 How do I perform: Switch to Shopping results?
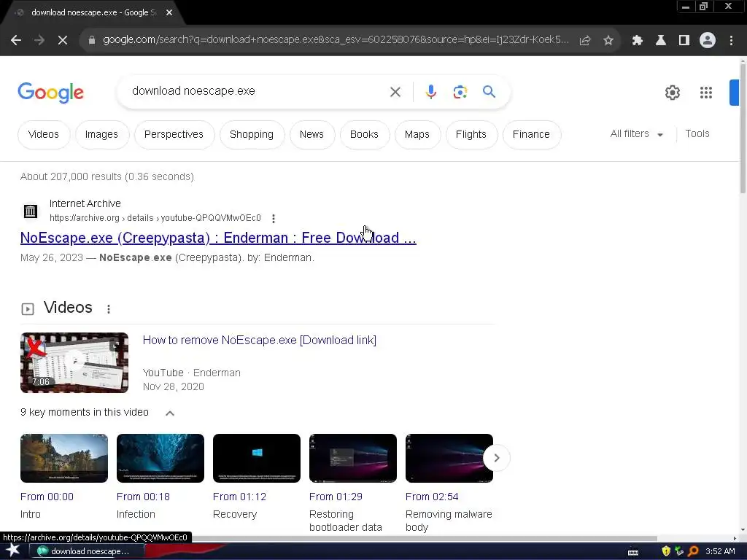coord(252,135)
